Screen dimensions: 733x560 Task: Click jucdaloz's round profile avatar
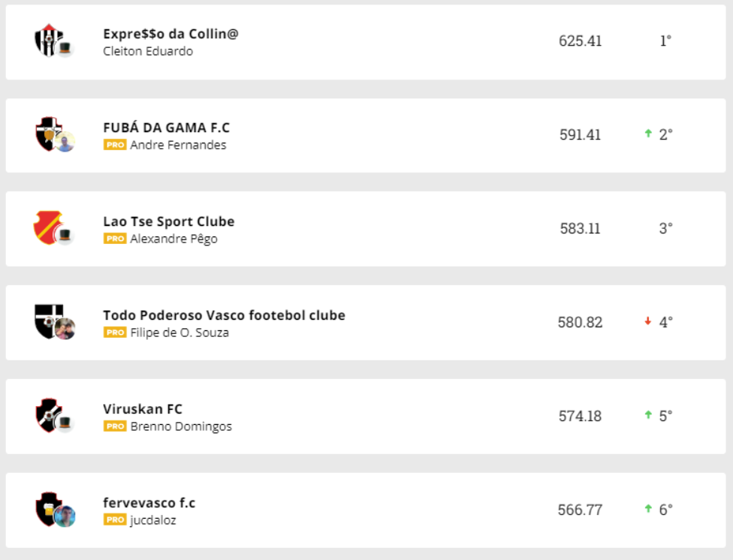coord(65,516)
